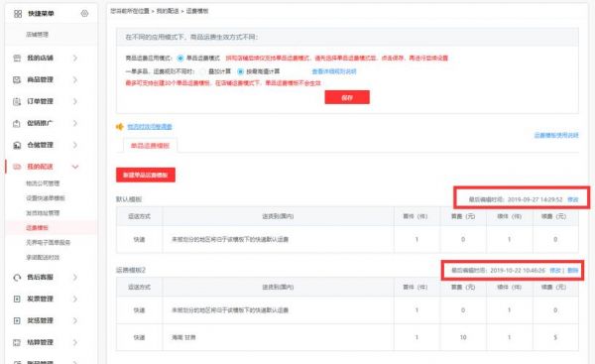595x364 pixels.
Task: Select the 叠加计算 radio option
Action: [x=202, y=71]
